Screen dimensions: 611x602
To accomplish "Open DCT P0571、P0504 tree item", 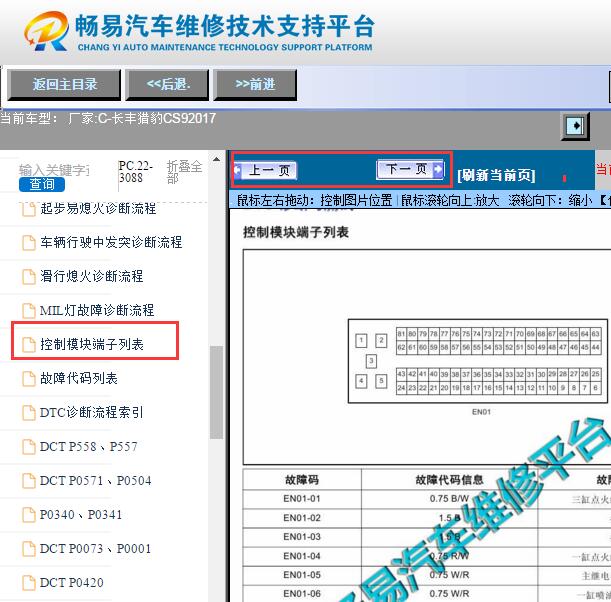I will (x=95, y=480).
